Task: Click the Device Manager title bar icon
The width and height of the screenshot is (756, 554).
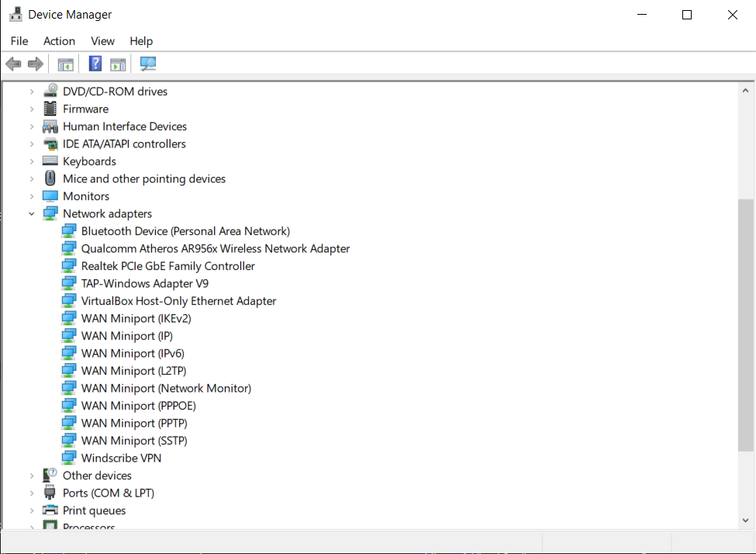Action: pos(16,15)
